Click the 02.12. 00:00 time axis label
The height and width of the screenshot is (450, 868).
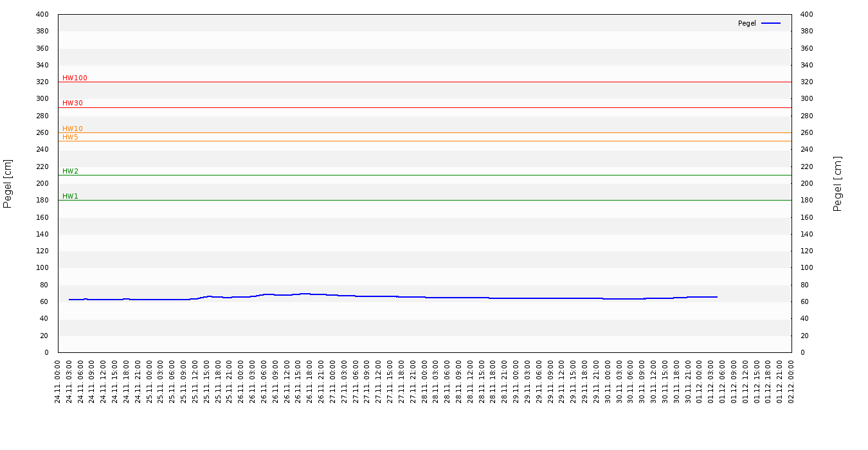[x=791, y=381]
